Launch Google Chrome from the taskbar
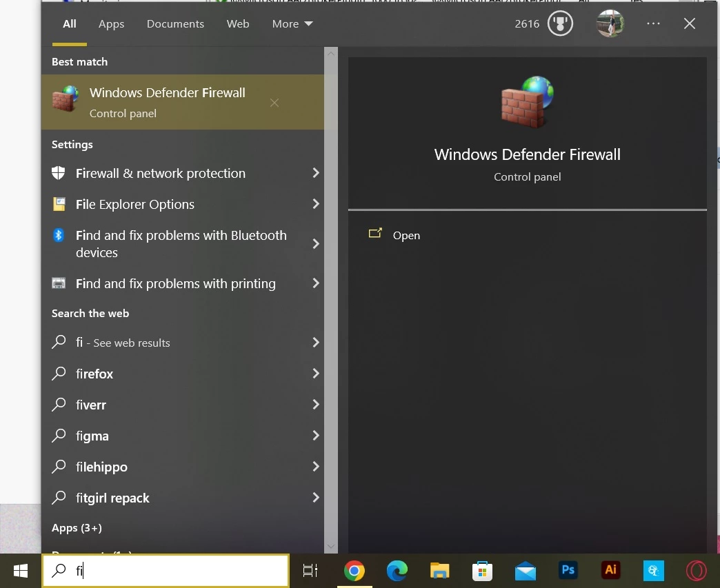Image resolution: width=720 pixels, height=588 pixels. 354,571
